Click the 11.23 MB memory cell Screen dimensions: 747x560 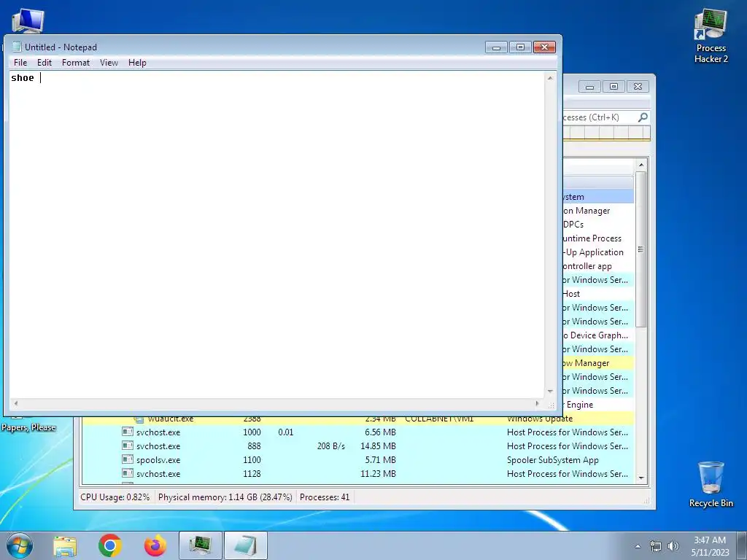point(378,473)
